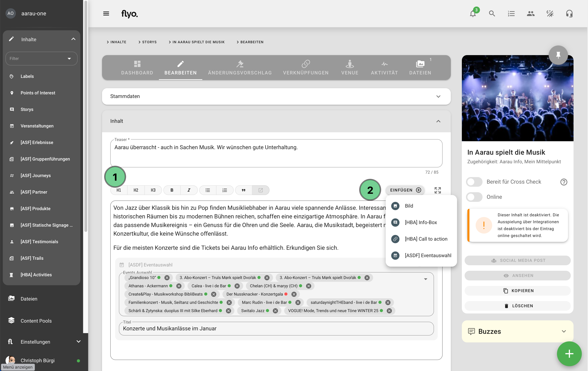Image resolution: width=588 pixels, height=371 pixels.
Task: Enable 'Bereit für Cross Check' switch
Action: coord(474,182)
